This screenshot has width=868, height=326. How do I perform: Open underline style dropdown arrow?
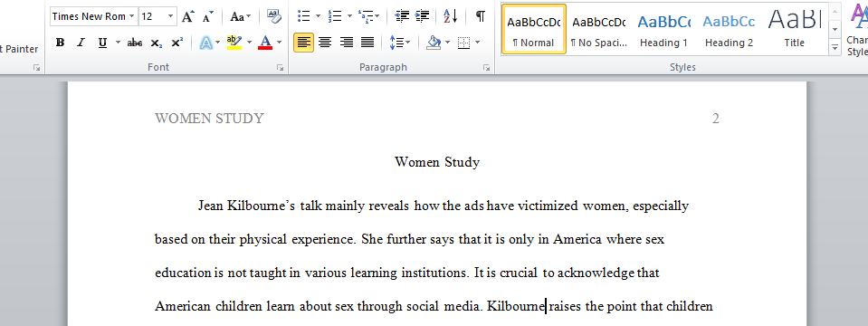(118, 43)
